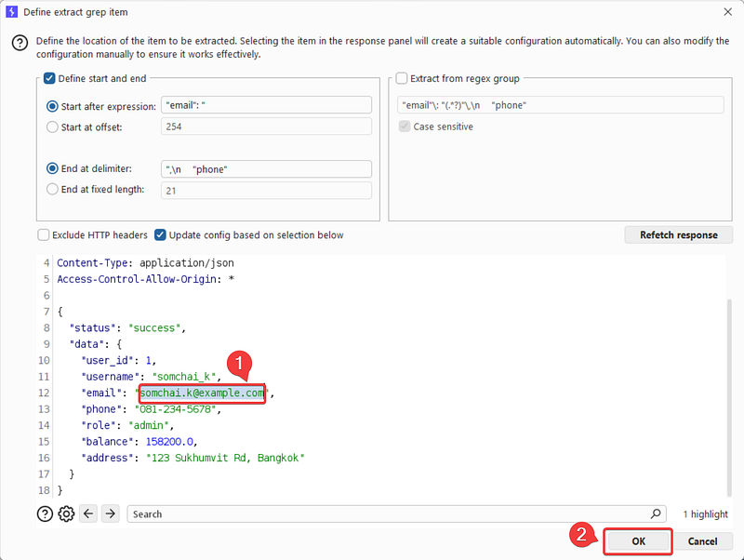Image resolution: width=744 pixels, height=560 pixels.
Task: Click the "success" value
Action: 154,328
